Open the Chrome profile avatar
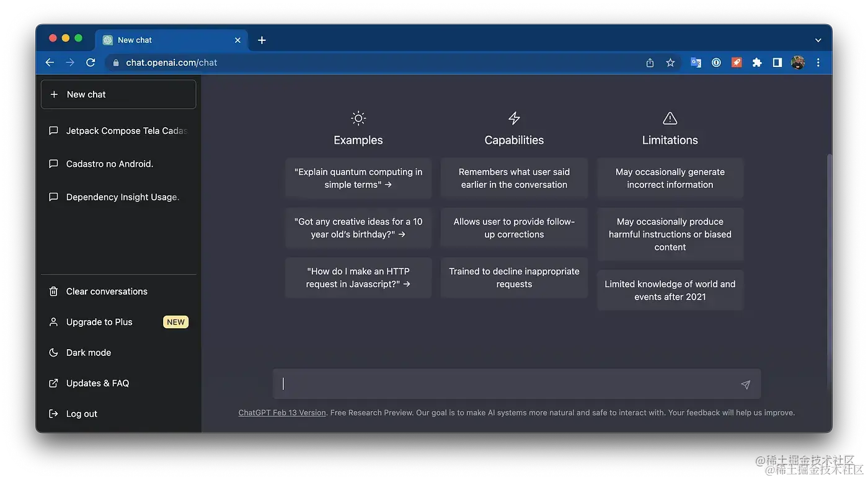This screenshot has width=868, height=480. tap(798, 63)
